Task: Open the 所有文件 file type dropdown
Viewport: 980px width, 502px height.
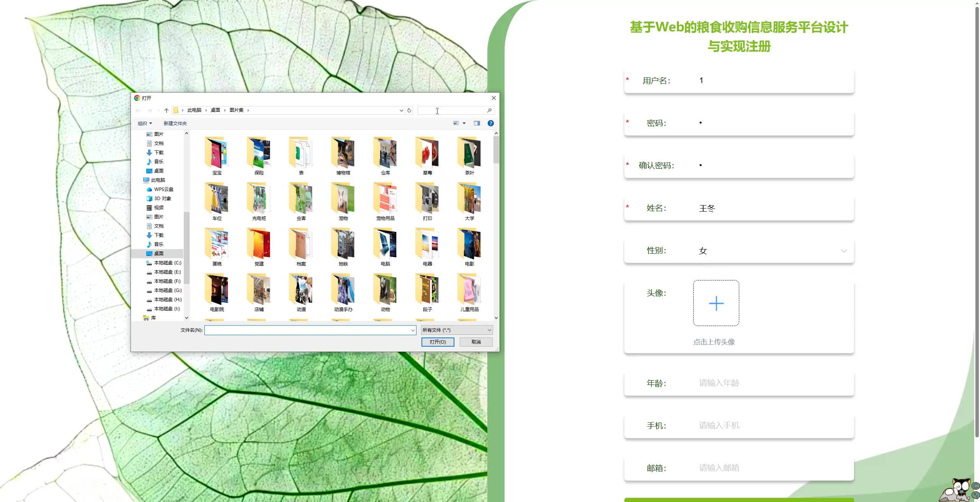Action: (x=457, y=330)
